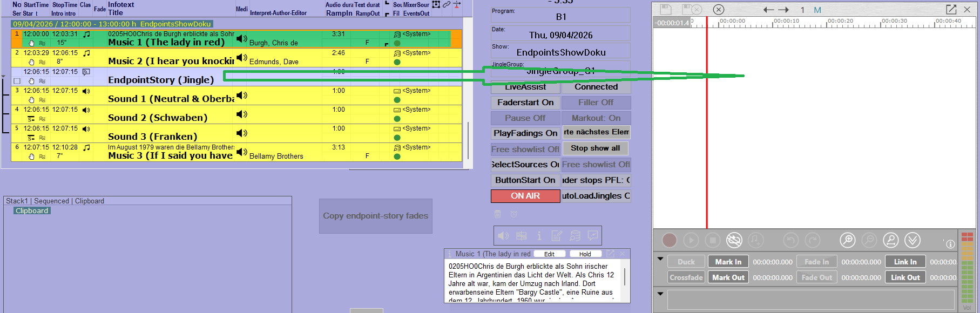980x313 pixels.
Task: Click speaker icon on Sound 2 (Schwaben) row
Action: tap(242, 114)
